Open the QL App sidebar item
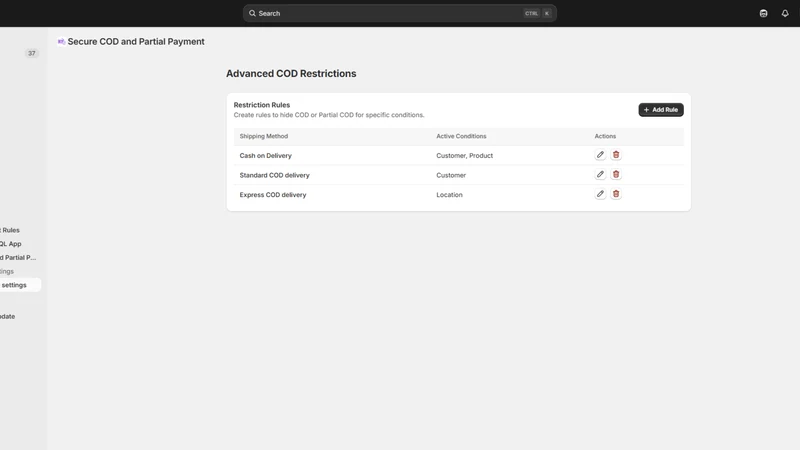 click(x=11, y=244)
